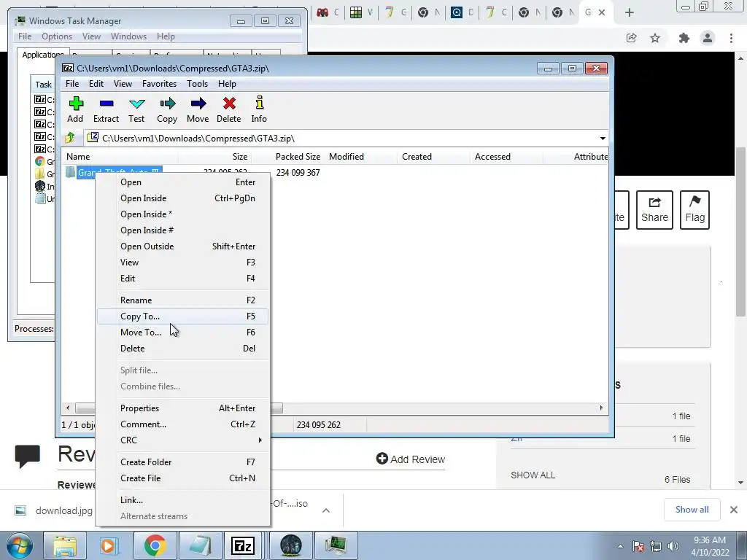Open the Tools menu in 7-Zip
The image size is (747, 560).
coord(197,83)
